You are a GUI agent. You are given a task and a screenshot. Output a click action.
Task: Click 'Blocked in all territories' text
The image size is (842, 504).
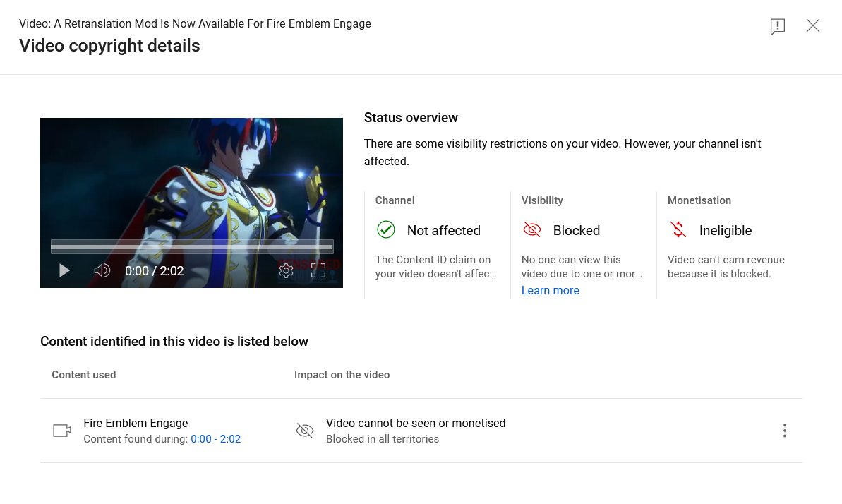(x=383, y=439)
